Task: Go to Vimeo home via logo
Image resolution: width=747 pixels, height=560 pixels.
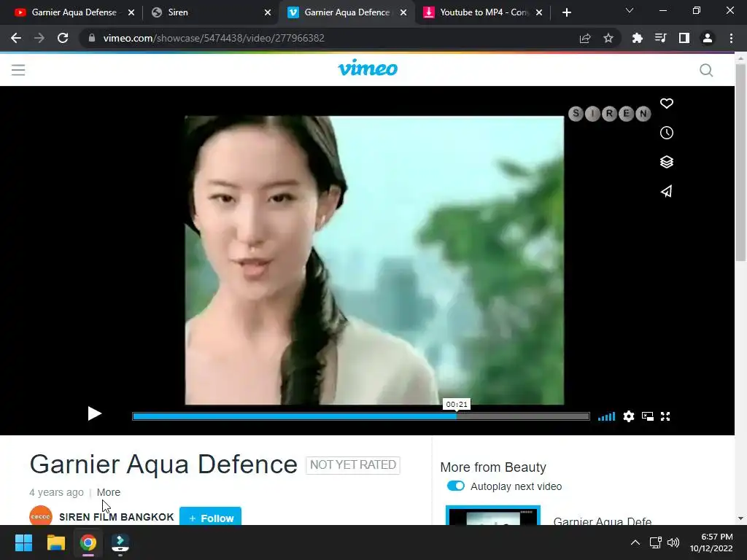Action: pos(368,68)
